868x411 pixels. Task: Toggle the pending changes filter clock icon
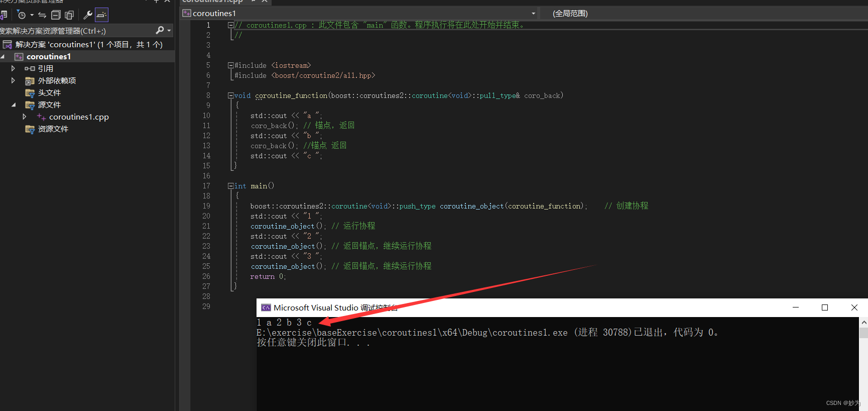click(x=22, y=15)
